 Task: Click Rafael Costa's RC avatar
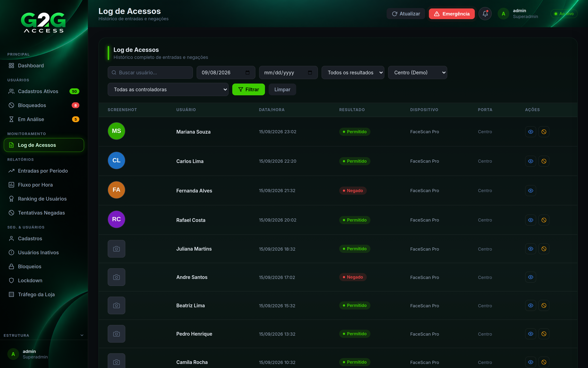(x=116, y=219)
